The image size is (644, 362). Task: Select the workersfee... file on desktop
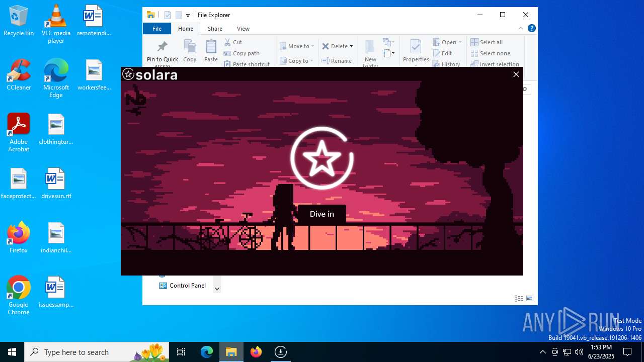(94, 75)
